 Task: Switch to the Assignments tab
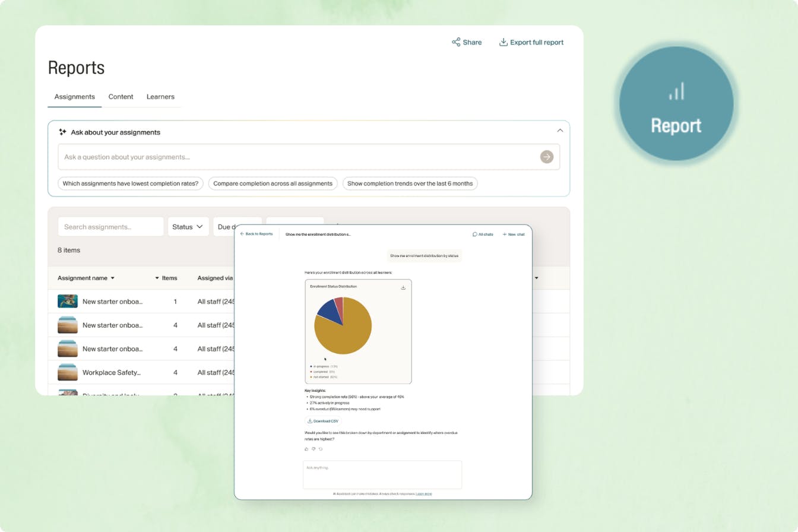coord(75,97)
